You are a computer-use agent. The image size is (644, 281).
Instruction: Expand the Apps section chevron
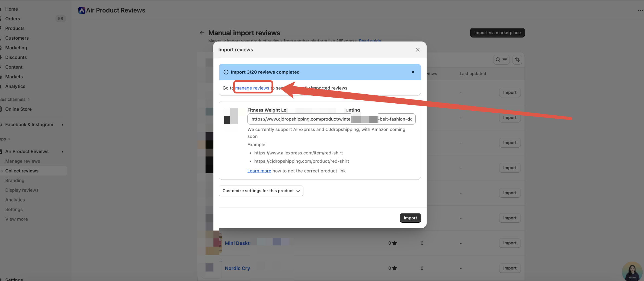[x=9, y=139]
